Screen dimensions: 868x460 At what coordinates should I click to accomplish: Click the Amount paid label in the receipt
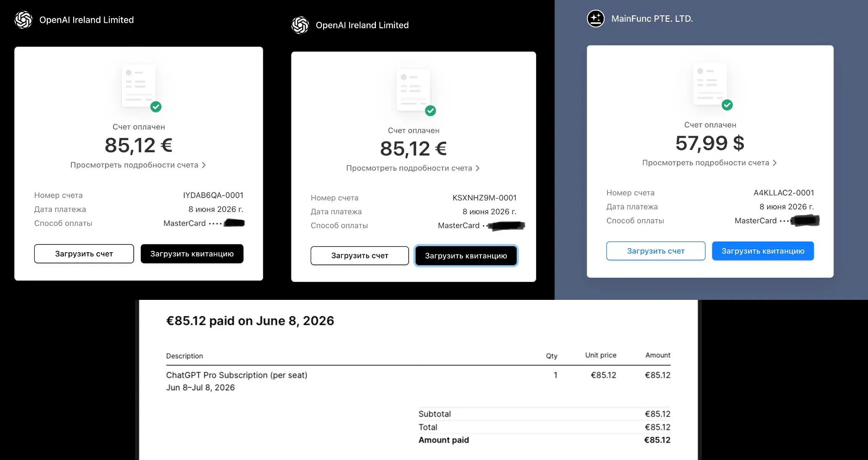click(x=443, y=440)
